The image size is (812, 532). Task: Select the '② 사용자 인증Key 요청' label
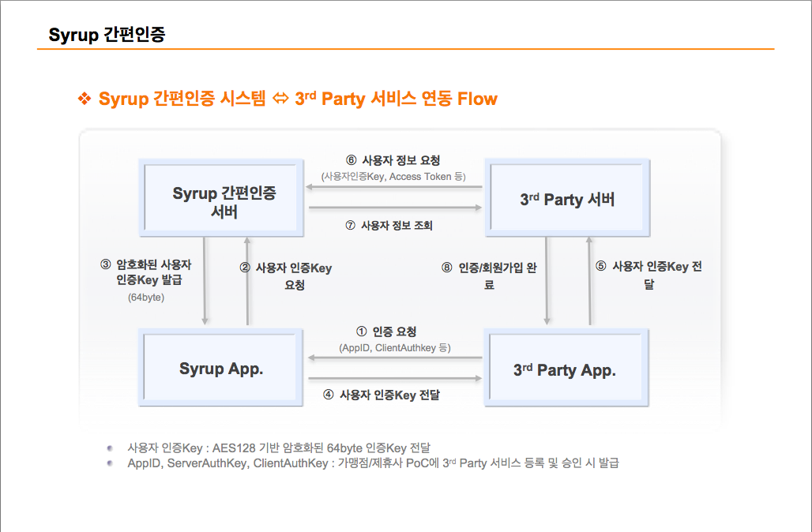[286, 275]
